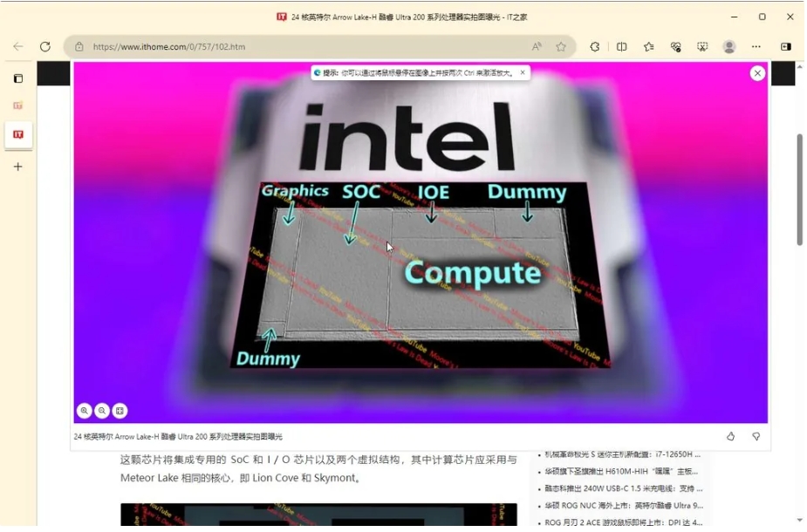807x532 pixels.
Task: Minimize the browser window
Action: point(736,17)
